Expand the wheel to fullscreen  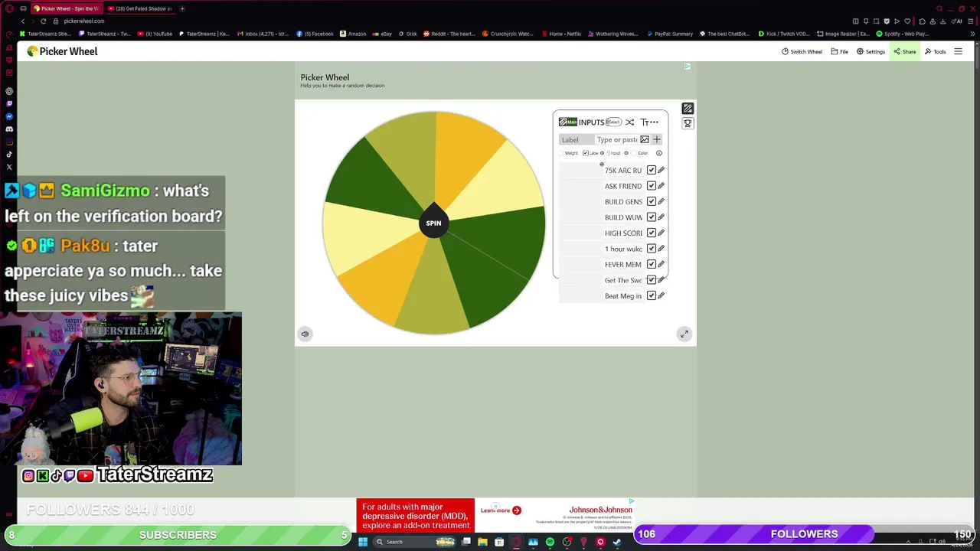tap(684, 334)
